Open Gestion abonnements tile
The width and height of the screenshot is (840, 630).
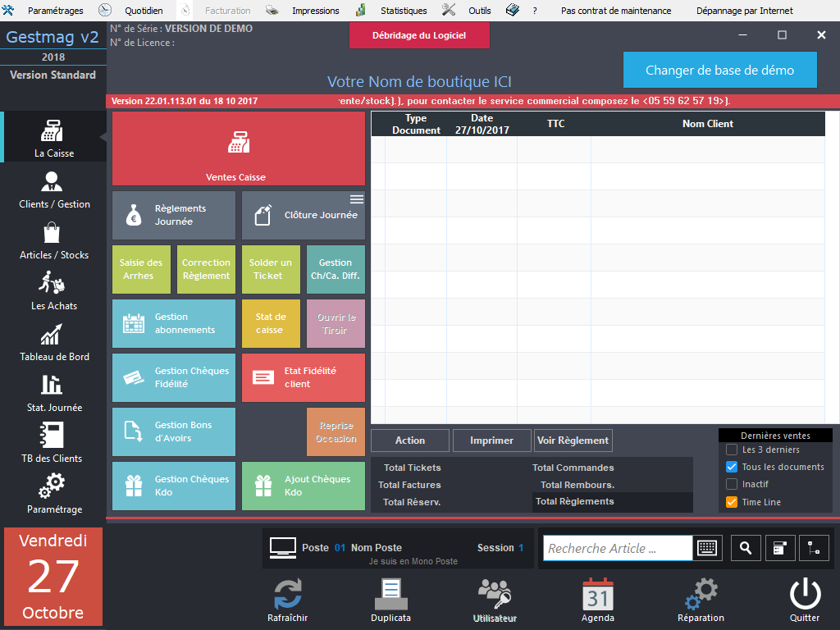point(174,323)
